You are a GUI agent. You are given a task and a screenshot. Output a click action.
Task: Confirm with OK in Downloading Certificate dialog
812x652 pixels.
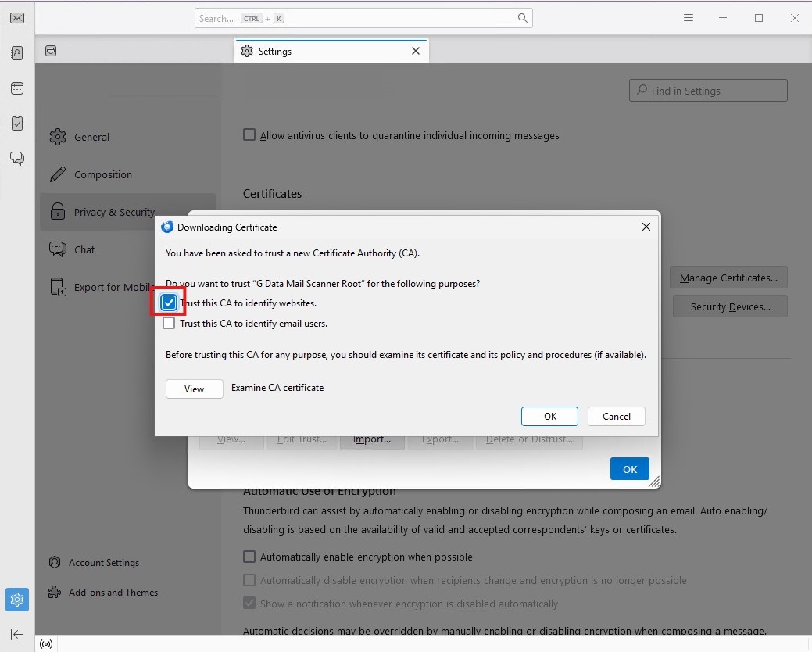point(549,417)
